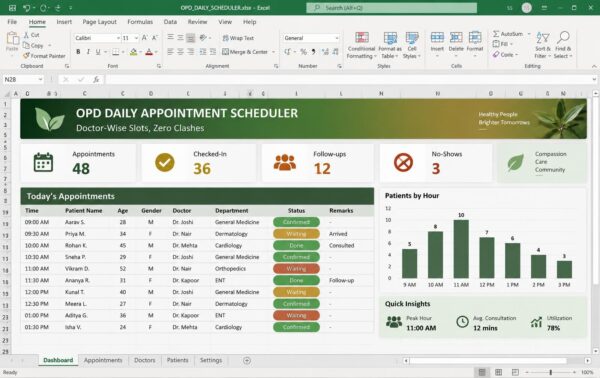Viewport: 600px width, 378px height.
Task: Add a new sheet with plus button
Action: 247,360
